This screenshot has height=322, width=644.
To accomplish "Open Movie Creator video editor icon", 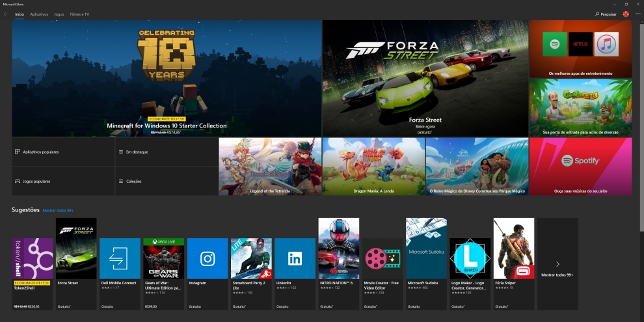I will [x=382, y=259].
